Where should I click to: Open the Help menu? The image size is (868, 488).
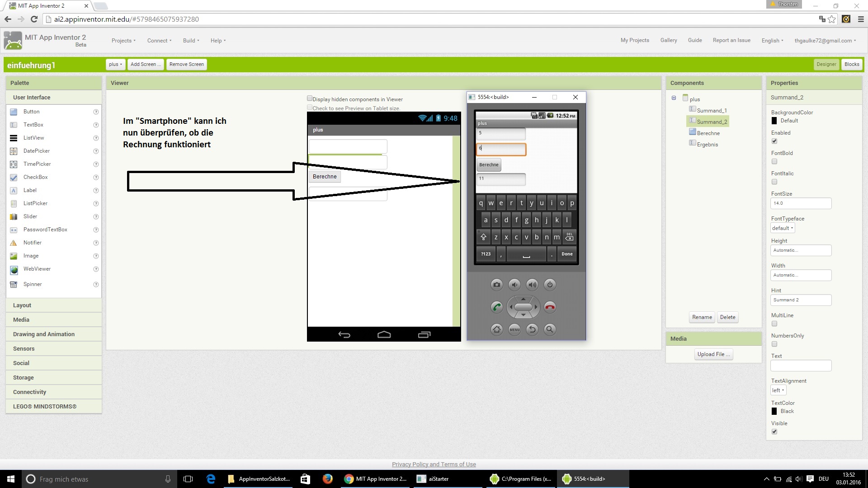coord(218,41)
